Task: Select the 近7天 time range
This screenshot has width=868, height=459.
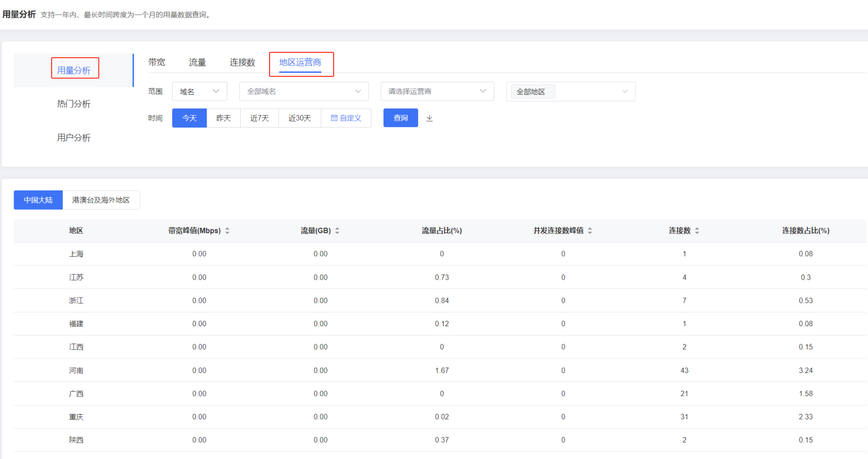Action: click(x=260, y=118)
